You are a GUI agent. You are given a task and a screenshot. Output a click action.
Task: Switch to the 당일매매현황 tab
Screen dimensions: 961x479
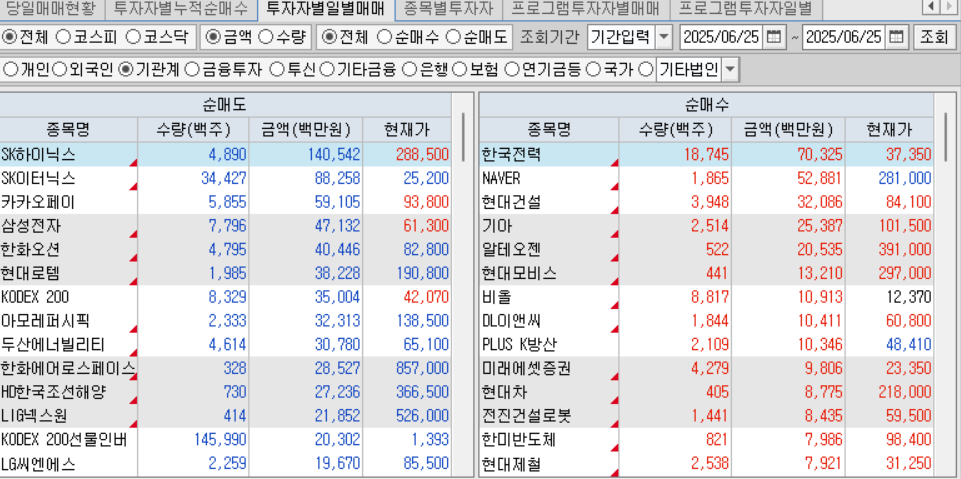tap(50, 8)
